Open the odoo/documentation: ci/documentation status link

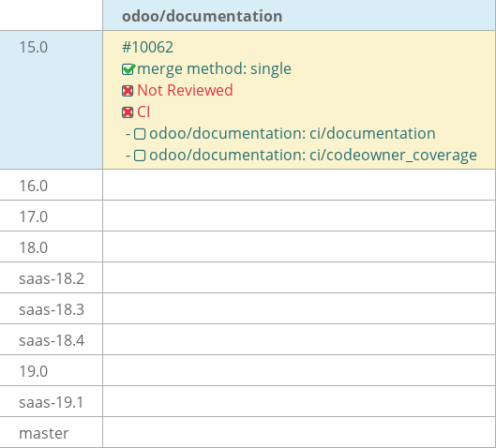(x=293, y=134)
